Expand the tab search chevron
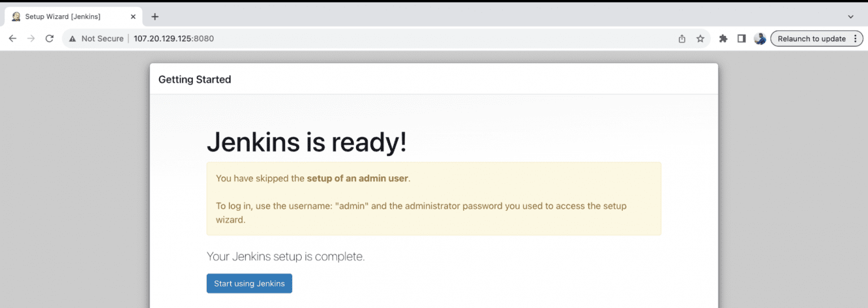The image size is (868, 308). (850, 16)
